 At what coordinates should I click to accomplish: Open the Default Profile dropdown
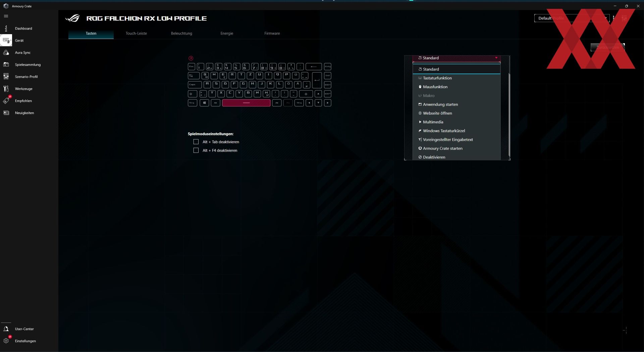coord(572,18)
